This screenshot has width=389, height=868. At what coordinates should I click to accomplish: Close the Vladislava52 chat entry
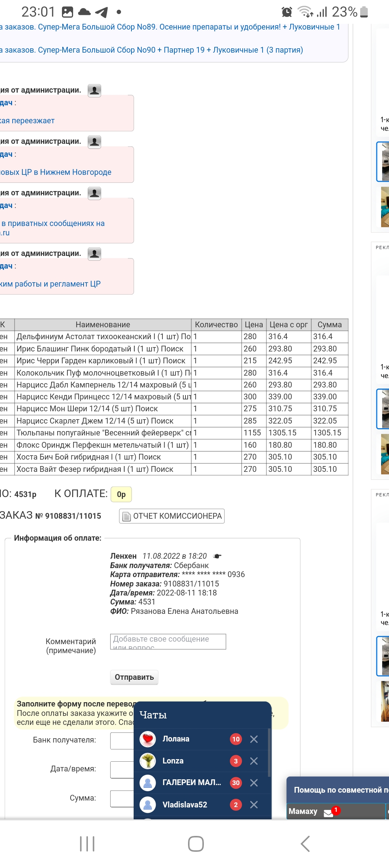[x=254, y=805]
